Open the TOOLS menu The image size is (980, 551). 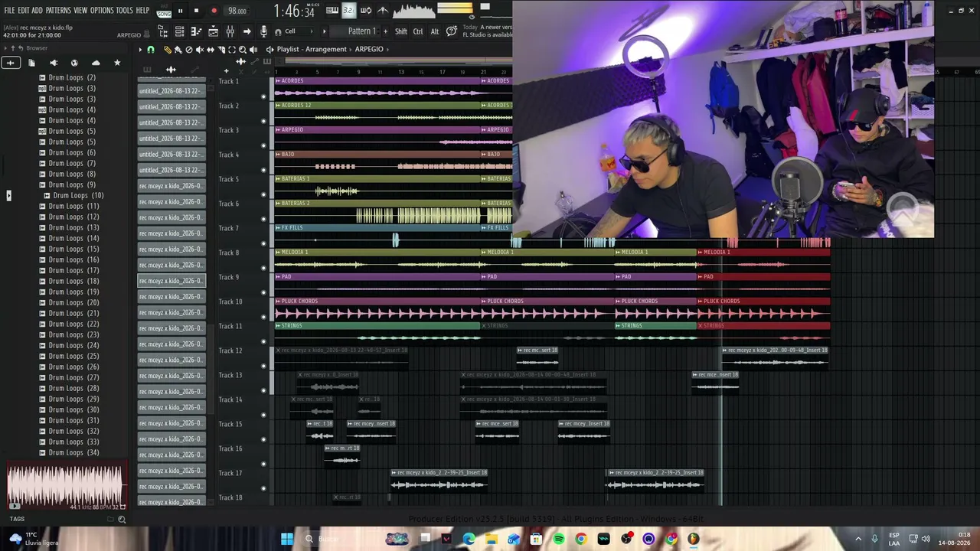[125, 11]
